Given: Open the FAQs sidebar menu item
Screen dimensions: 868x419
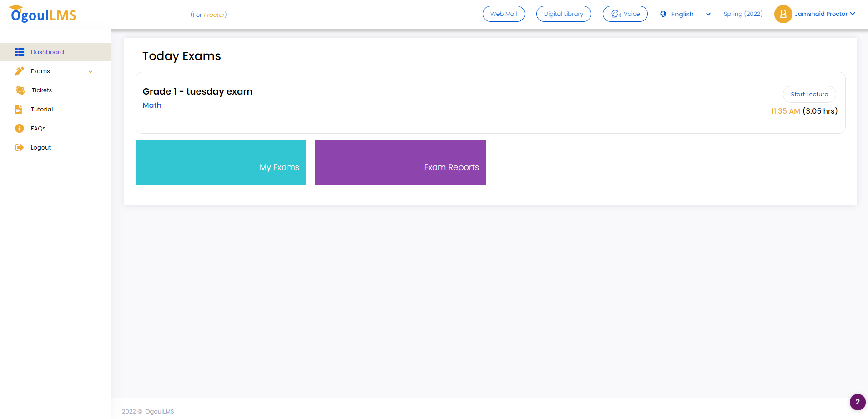Looking at the screenshot, I should coord(38,129).
